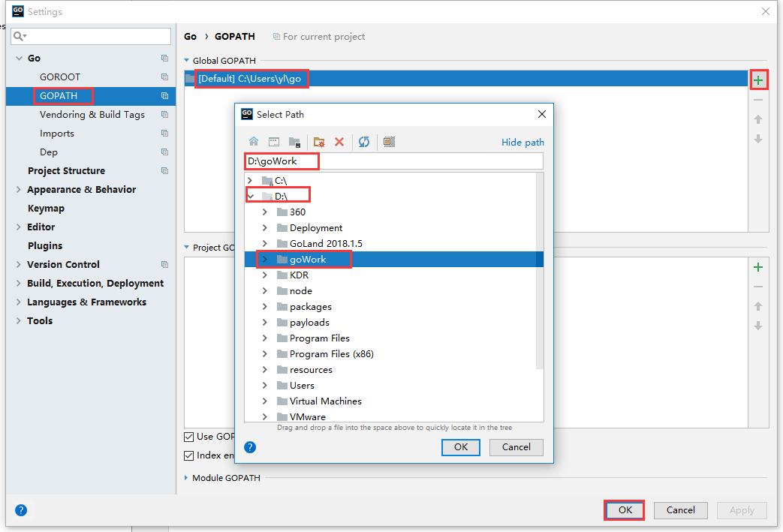Screen dimensions: 783x532
Task: Click the Desktop directory toolbar icon
Action: [x=274, y=142]
